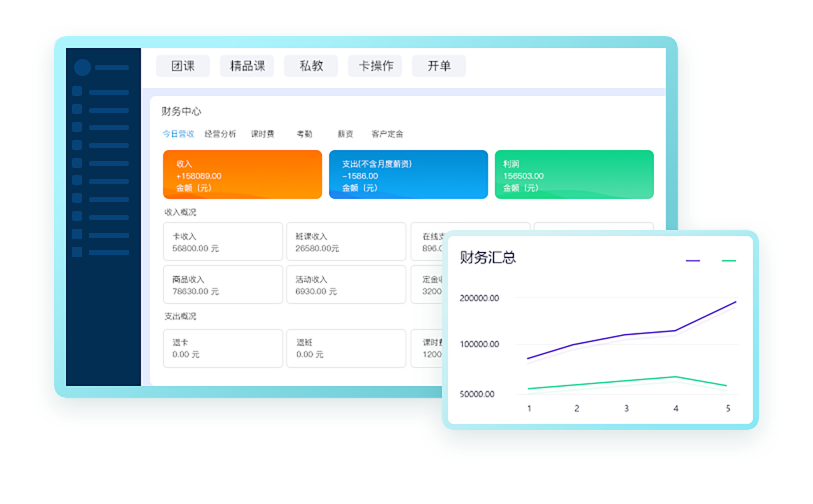Image resolution: width=813 pixels, height=504 pixels.
Task: Open the 课时费 tab
Action: point(262,134)
